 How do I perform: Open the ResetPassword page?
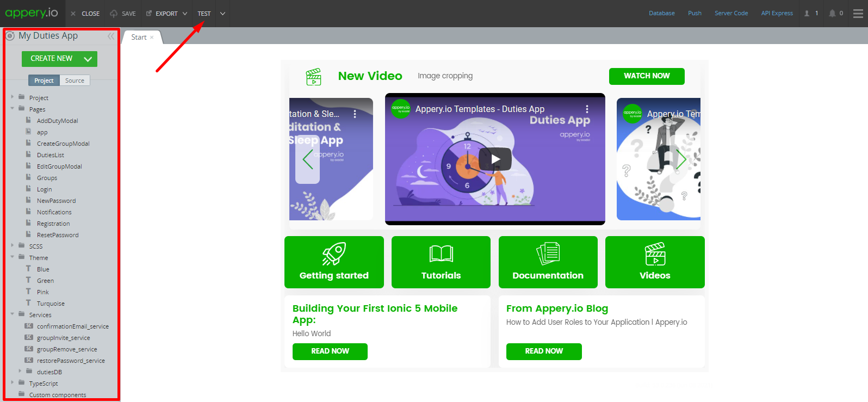pyautogui.click(x=58, y=235)
